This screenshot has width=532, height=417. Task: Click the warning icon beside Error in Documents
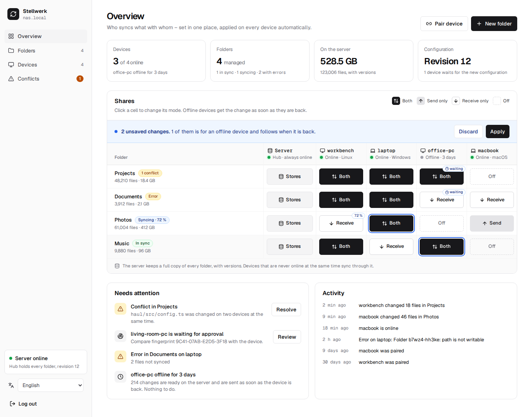120,356
